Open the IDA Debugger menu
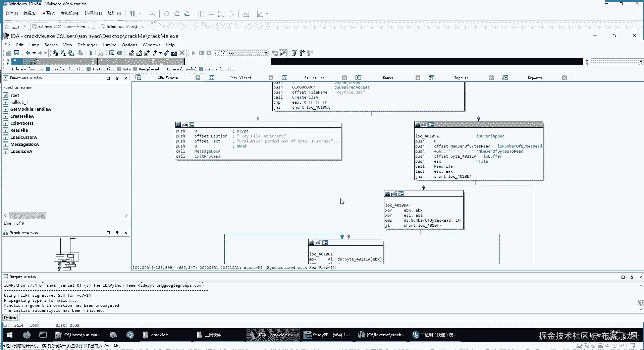This screenshot has height=350, width=644. coord(87,45)
